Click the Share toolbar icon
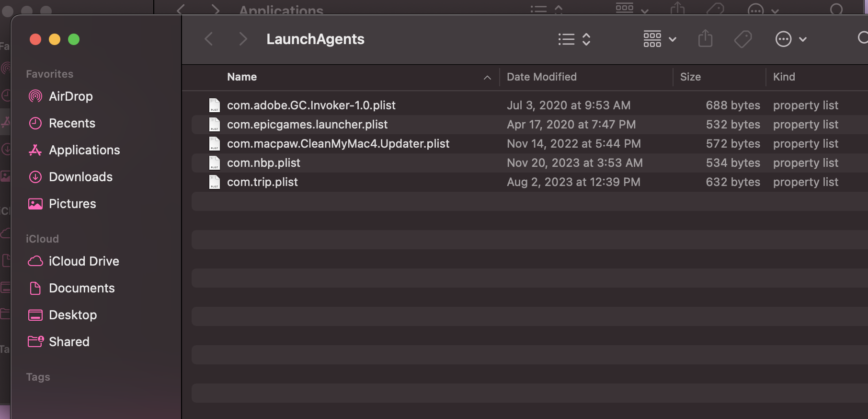 tap(705, 39)
